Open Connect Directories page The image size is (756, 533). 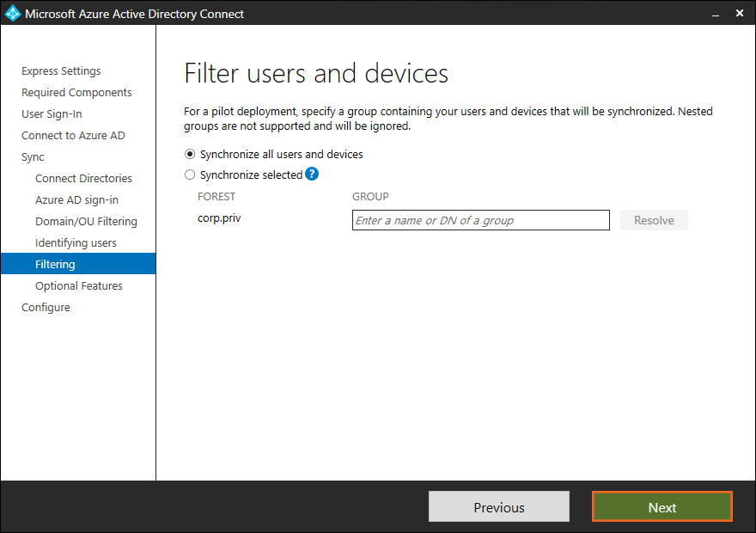pos(83,179)
